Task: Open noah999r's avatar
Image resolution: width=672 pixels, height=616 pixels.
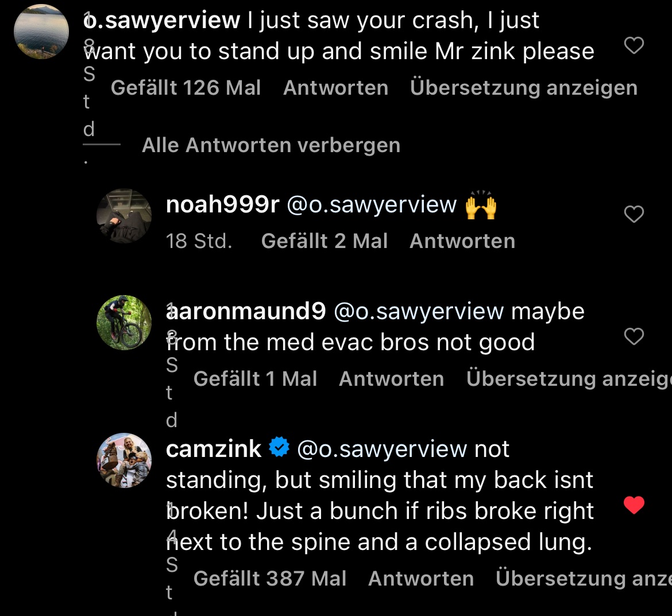Action: (124, 216)
